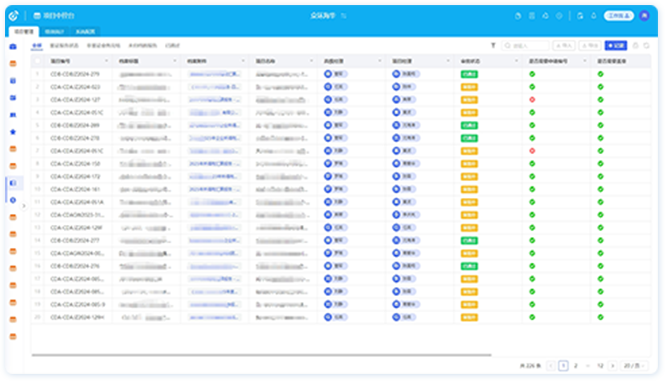Click the green status tag in row CDB-CDBJZ2024-279
This screenshot has width=665, height=381.
click(x=469, y=74)
